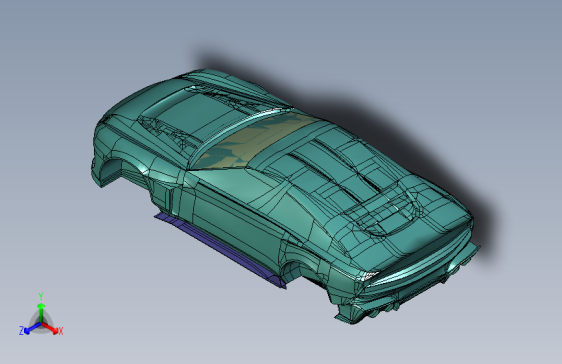Viewport: 562px width, 364px height.
Task: Click the blue Z axis arrow of the triad
Action: pos(33,328)
